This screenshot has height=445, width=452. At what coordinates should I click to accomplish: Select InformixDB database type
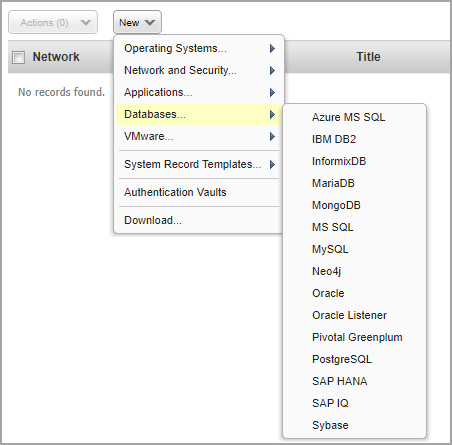click(x=354, y=161)
